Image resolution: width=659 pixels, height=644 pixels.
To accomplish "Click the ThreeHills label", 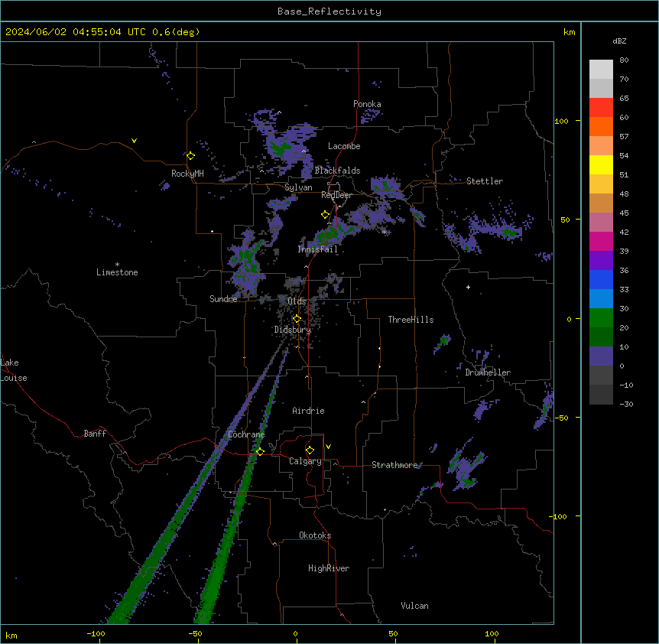I will (x=411, y=320).
